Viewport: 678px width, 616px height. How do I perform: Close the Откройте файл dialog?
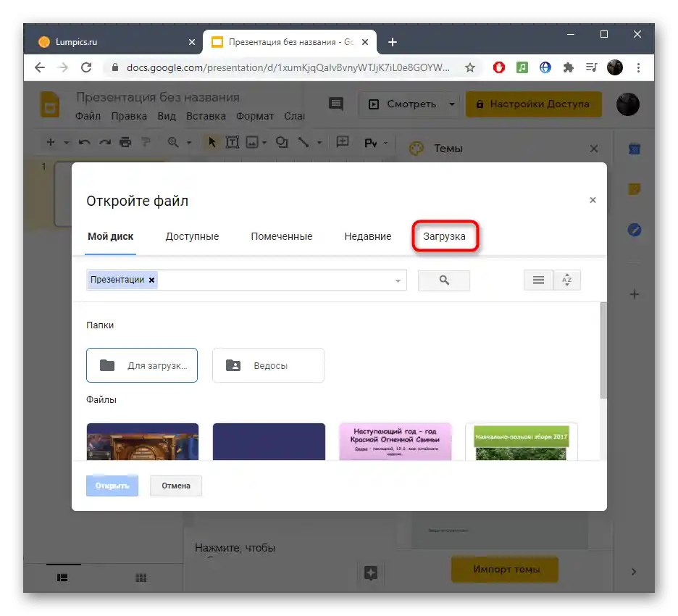(x=593, y=200)
